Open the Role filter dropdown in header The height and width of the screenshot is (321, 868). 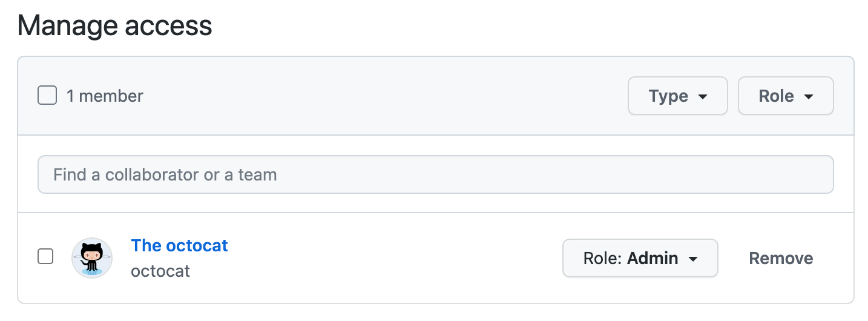(785, 96)
